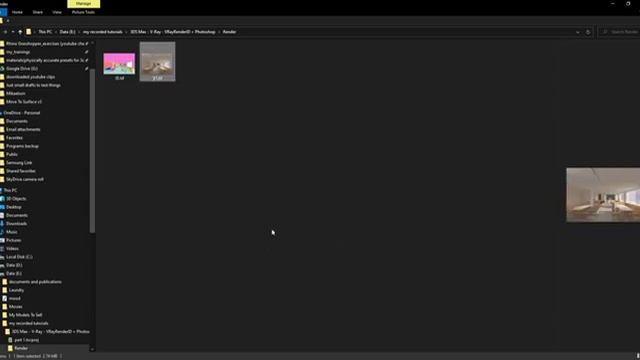
Task: Focus the Search Render box
Action: click(x=620, y=32)
